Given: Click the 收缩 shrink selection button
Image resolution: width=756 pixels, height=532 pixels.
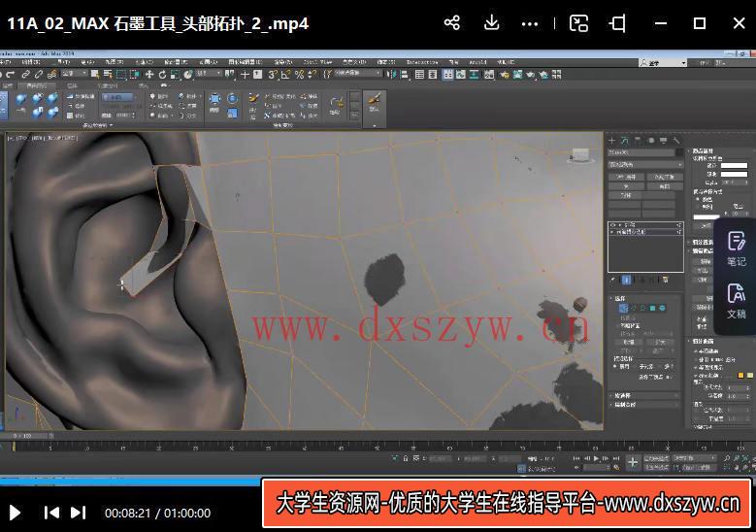Looking at the screenshot, I should point(629,342).
